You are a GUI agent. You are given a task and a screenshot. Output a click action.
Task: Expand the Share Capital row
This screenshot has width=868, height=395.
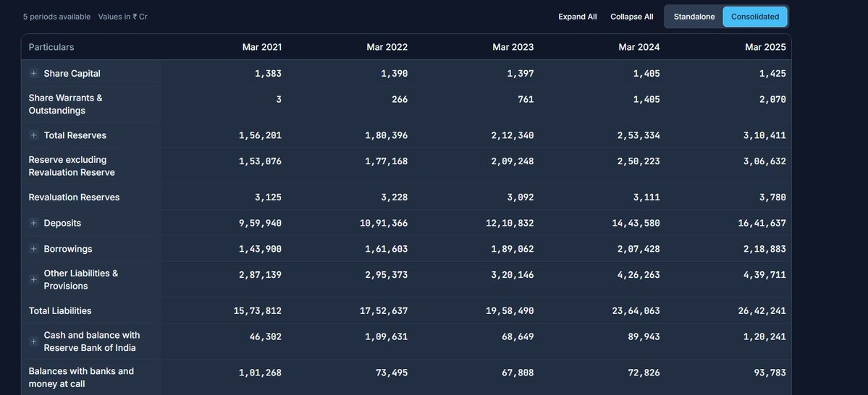(33, 73)
